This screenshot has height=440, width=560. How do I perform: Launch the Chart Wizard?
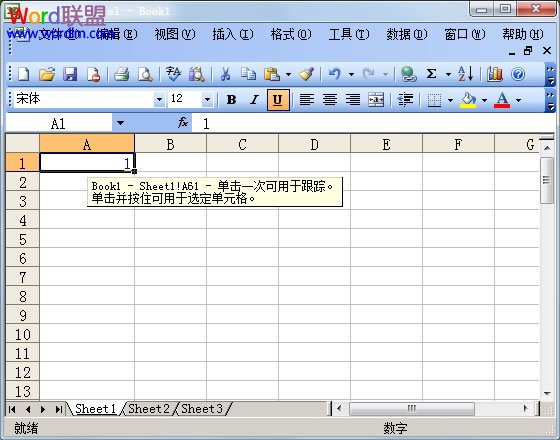click(x=495, y=74)
